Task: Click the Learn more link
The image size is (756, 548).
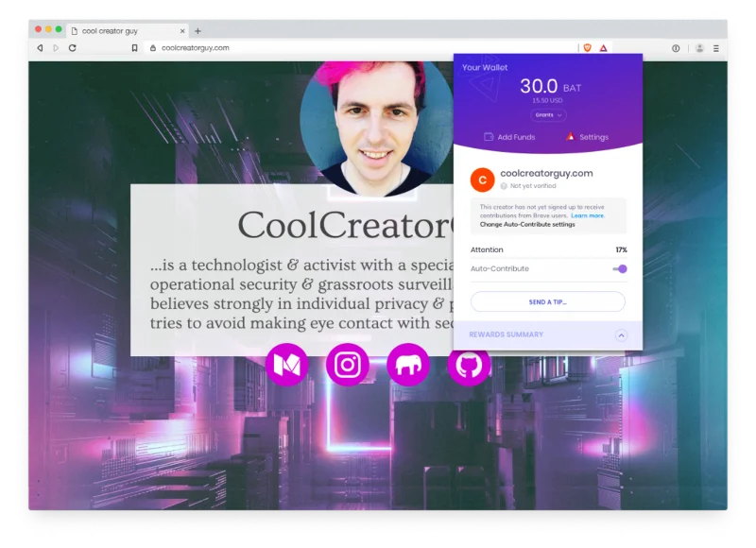Action: tap(590, 215)
